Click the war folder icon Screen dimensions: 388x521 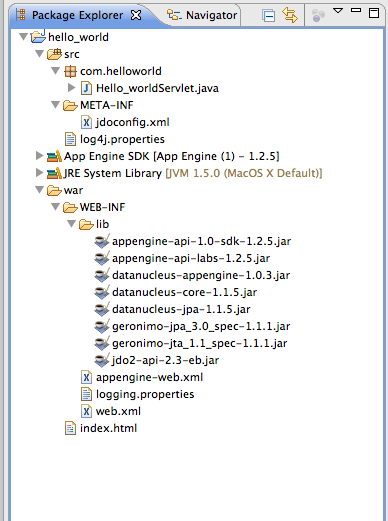(54, 190)
